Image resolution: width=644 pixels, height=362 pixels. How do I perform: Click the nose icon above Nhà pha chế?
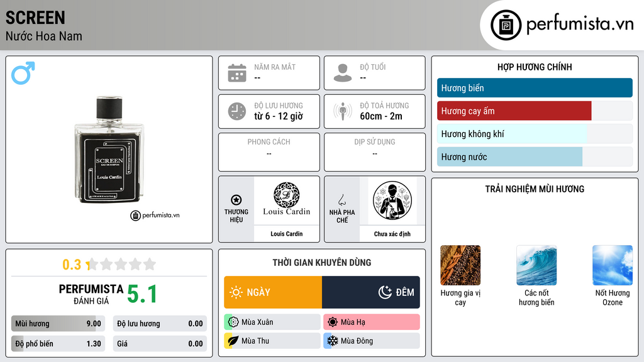[341, 200]
